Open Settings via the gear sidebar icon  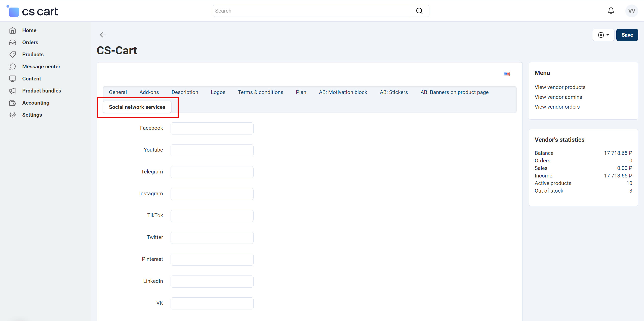[x=13, y=115]
